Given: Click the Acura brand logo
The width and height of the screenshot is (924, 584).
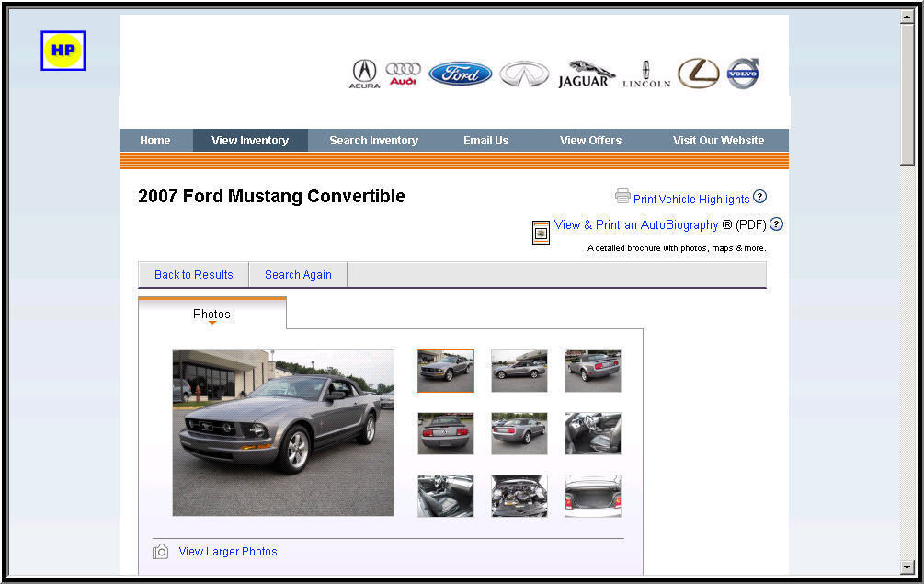Looking at the screenshot, I should point(365,74).
